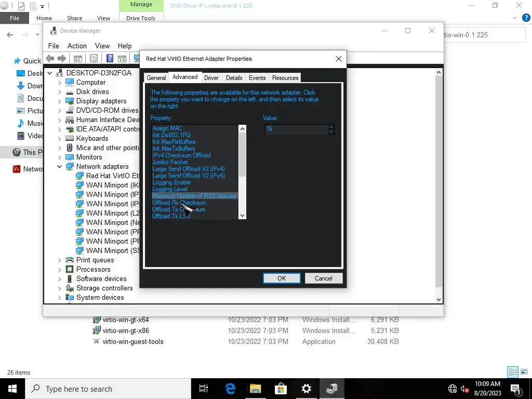The image size is (532, 399).
Task: Click the blue Help question-mark toolbar icon
Action: 110,58
